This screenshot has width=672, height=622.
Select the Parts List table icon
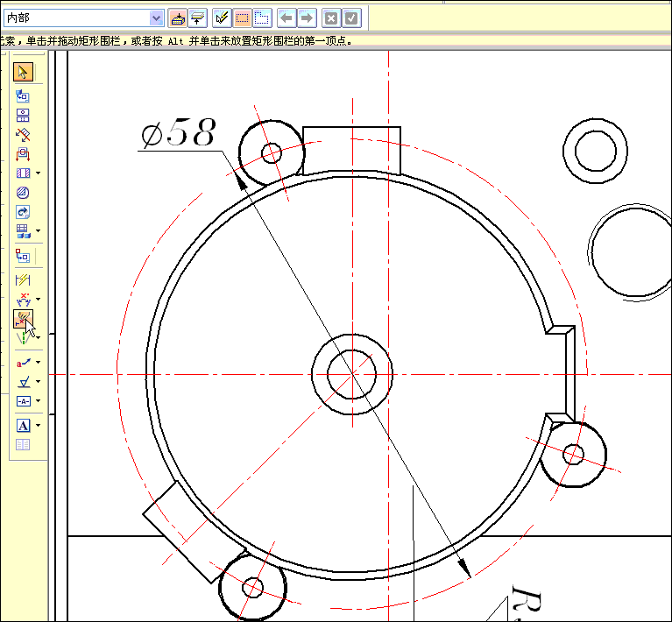pyautogui.click(x=23, y=231)
